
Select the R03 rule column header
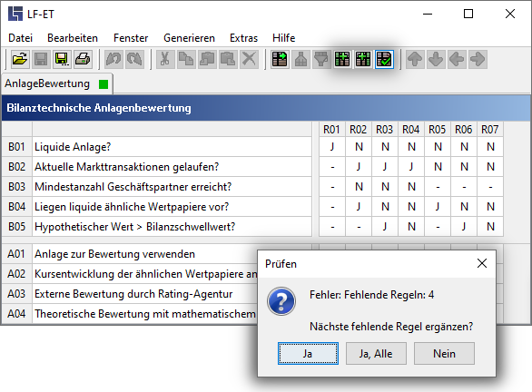[x=385, y=130]
